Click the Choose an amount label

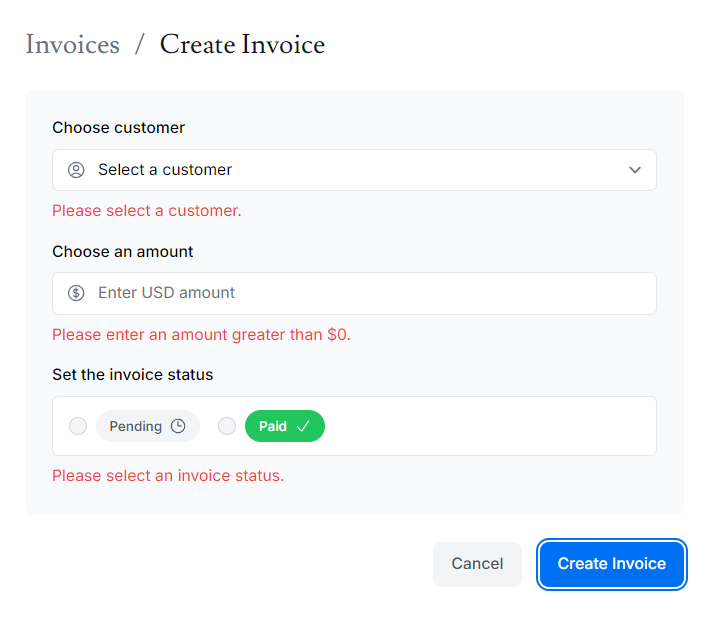123,251
